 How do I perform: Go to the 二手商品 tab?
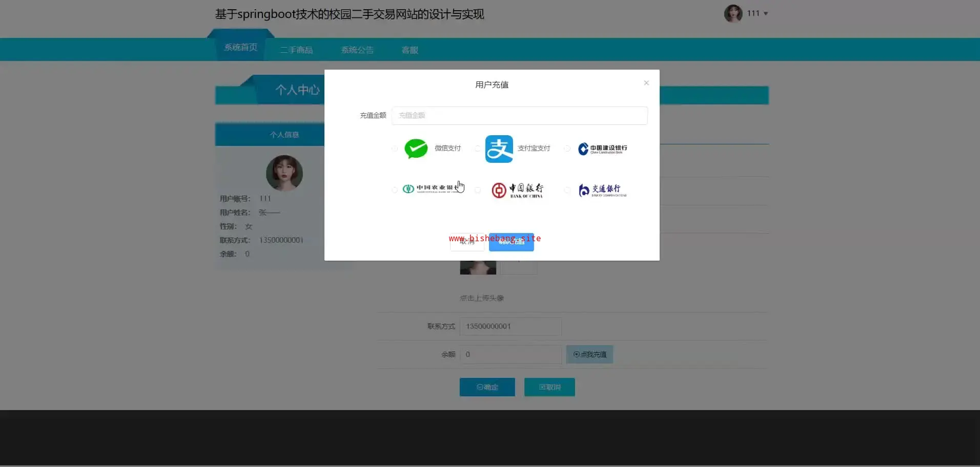tap(296, 50)
